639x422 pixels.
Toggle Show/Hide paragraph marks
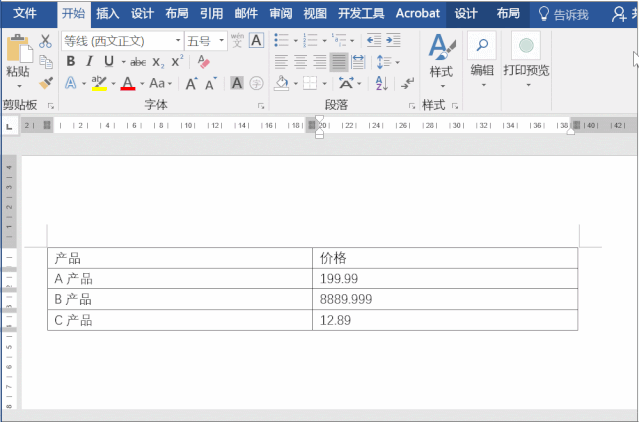[407, 84]
